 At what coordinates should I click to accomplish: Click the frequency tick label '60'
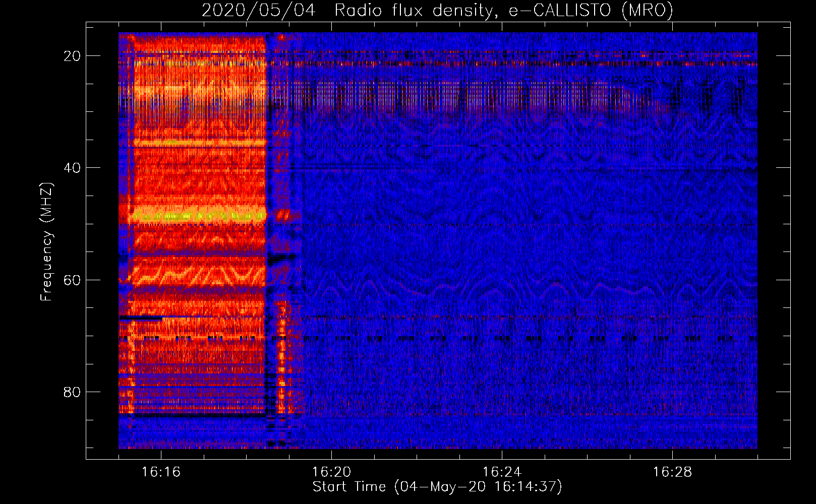coord(72,280)
